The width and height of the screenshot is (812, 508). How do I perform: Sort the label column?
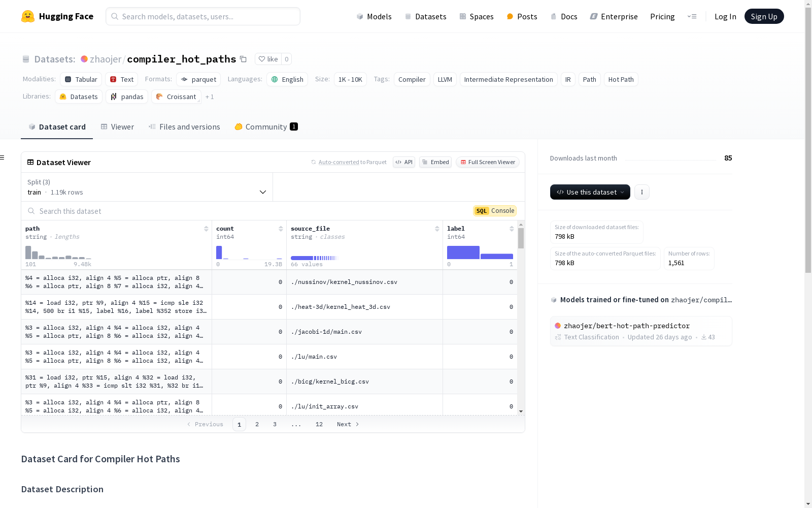512,229
